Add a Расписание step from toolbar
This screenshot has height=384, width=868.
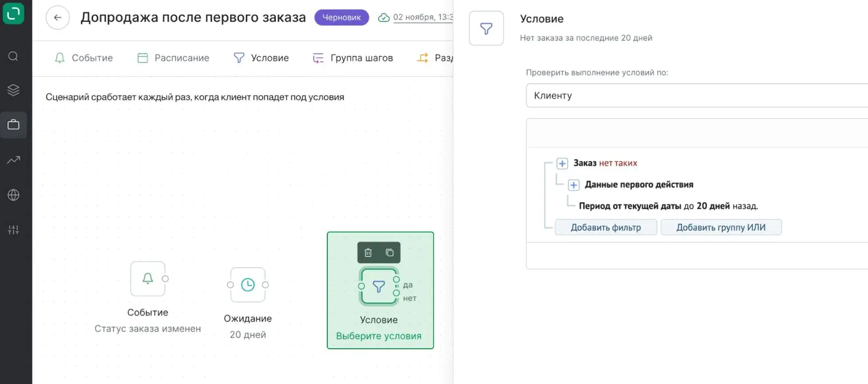(173, 58)
